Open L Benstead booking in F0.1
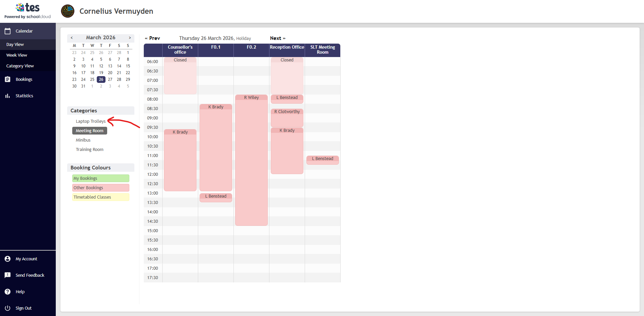 point(216,198)
